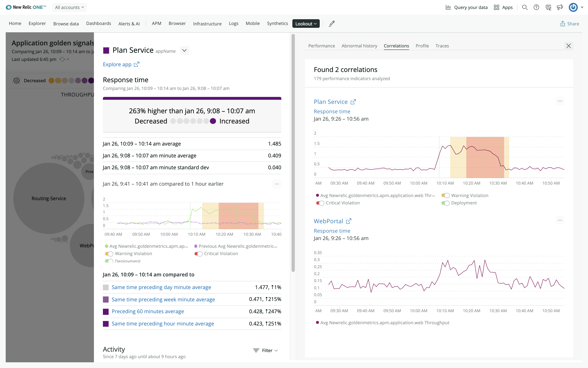
Task: Expand the refresh interval chevron
Action: tap(68, 59)
